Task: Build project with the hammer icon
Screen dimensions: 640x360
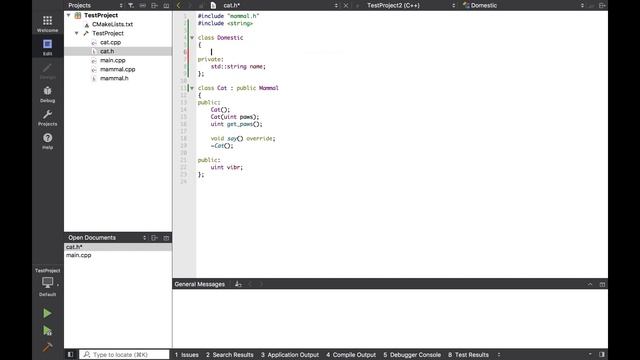Action: [x=47, y=347]
